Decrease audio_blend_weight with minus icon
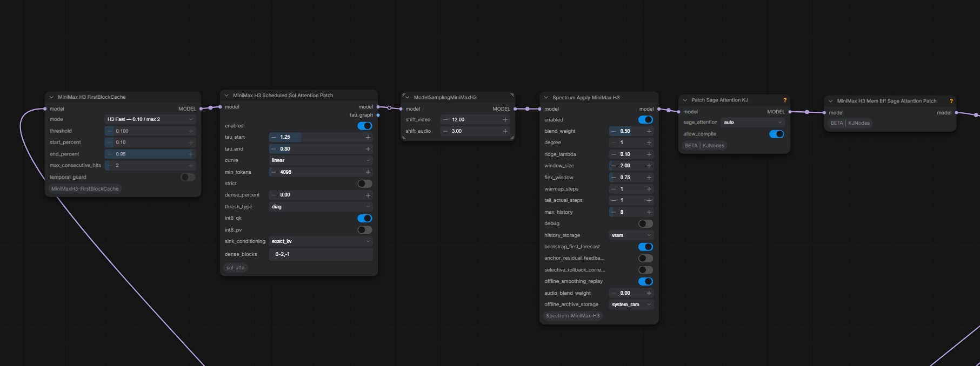This screenshot has height=366, width=980. point(614,293)
